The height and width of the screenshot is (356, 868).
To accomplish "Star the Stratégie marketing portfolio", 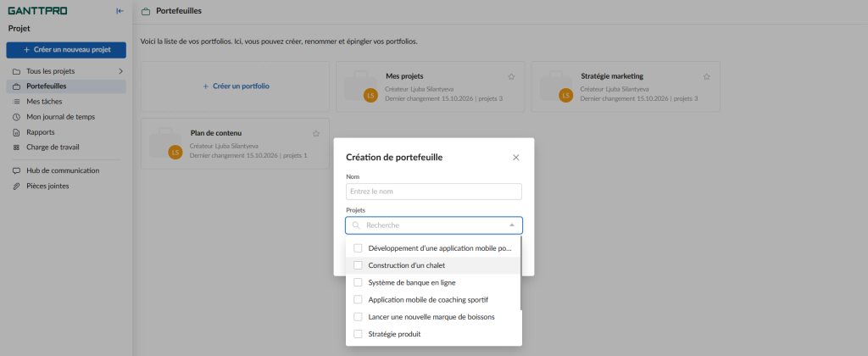I will [x=706, y=76].
